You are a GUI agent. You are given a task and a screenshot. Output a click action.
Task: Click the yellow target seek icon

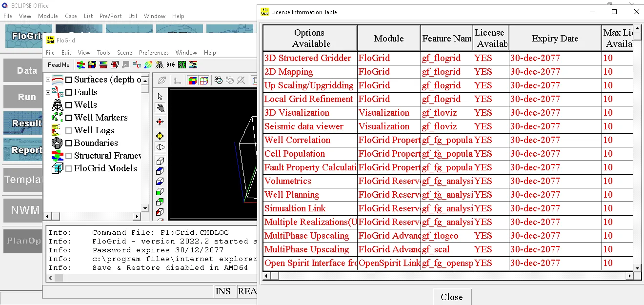pyautogui.click(x=160, y=136)
